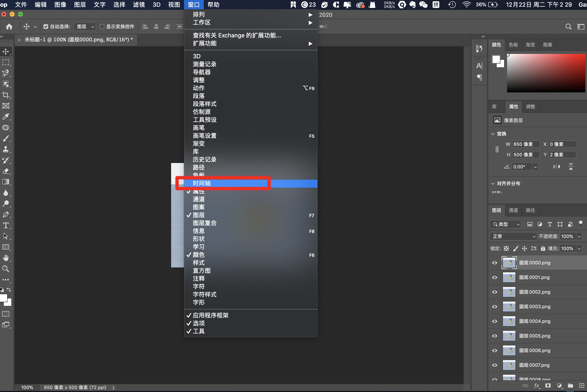Viewport: 587px width, 392px height.
Task: Click the layer style fx icon
Action: [x=536, y=386]
